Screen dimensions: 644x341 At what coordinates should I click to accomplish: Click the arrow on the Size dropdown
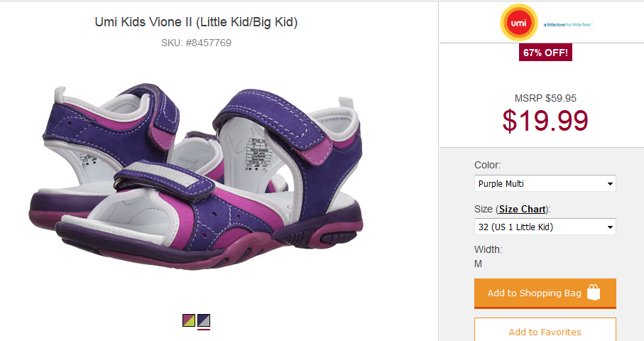coord(611,227)
